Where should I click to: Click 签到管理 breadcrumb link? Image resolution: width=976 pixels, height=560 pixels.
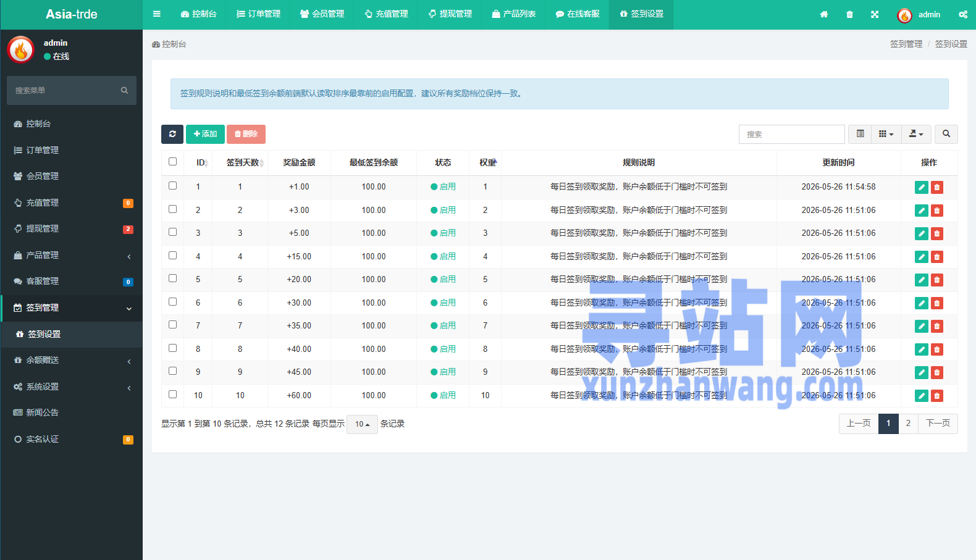906,44
